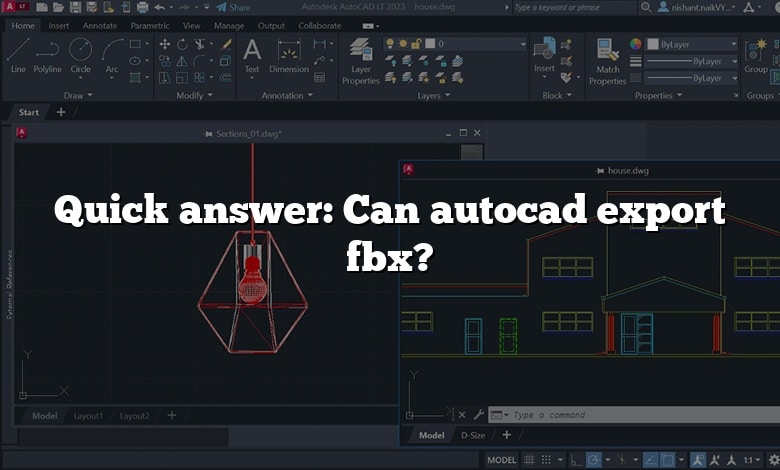Click MODEL space button in status bar
This screenshot has height=470, width=780.
click(501, 460)
